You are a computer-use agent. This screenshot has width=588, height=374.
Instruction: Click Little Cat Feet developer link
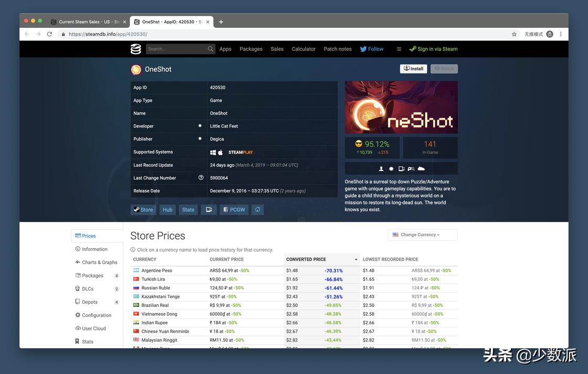[224, 126]
